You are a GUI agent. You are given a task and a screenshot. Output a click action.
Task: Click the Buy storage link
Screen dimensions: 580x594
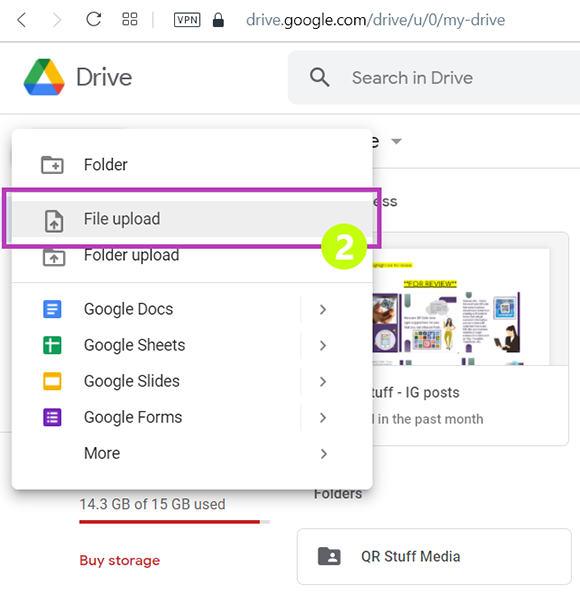(120, 560)
